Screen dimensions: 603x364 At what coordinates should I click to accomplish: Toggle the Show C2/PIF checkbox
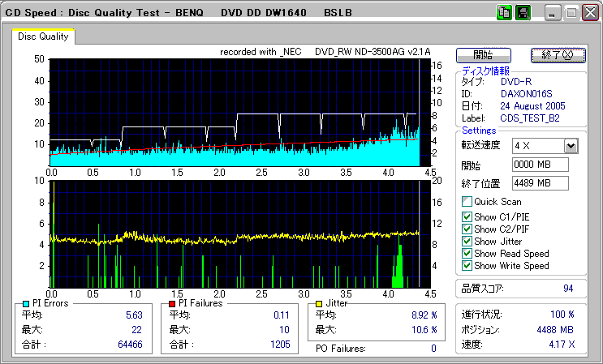point(467,229)
